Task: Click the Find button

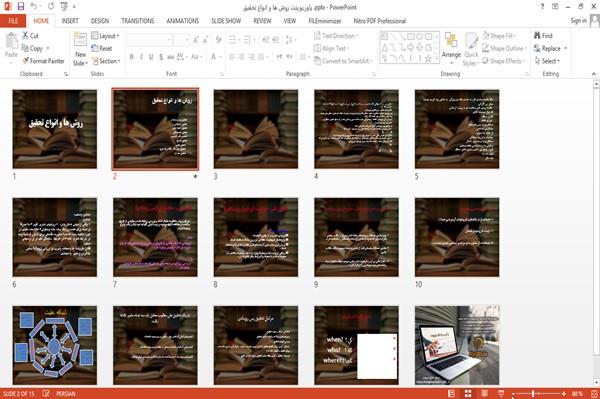Action: [543, 36]
